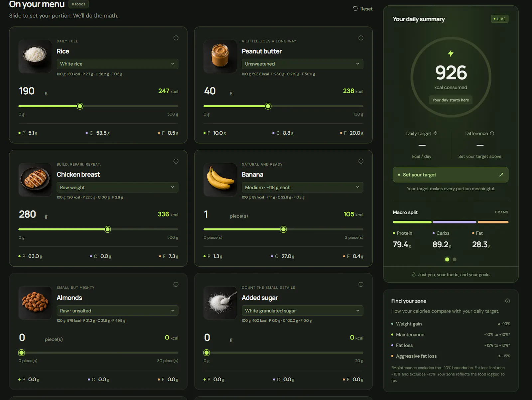Screen dimensions: 532x400
Task: Click the Peanut butter jar thumbnail
Action: click(220, 57)
